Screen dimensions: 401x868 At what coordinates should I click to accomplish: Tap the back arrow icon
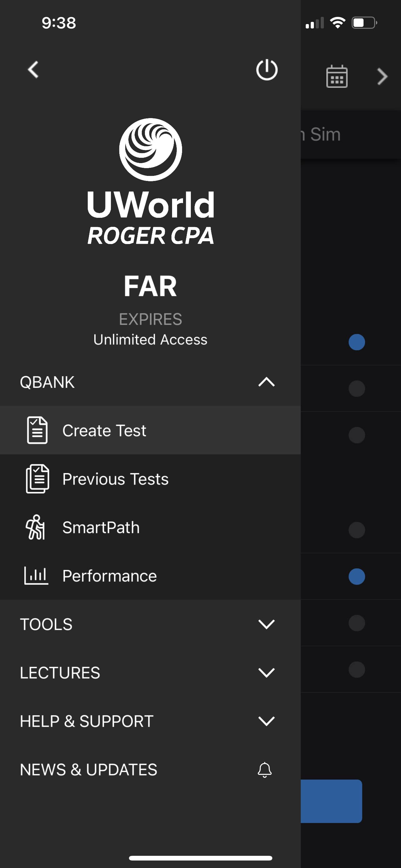click(x=33, y=70)
